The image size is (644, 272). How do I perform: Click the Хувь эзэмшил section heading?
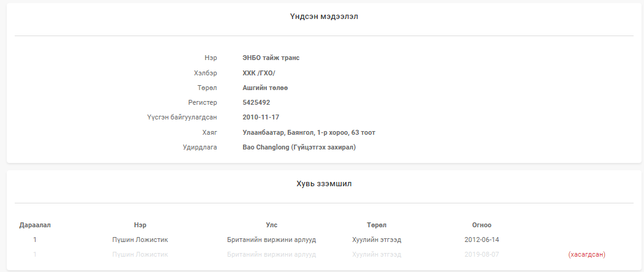324,184
